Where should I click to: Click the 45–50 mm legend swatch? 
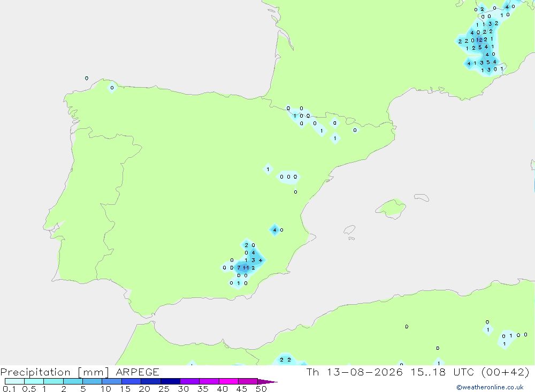pos(248,381)
